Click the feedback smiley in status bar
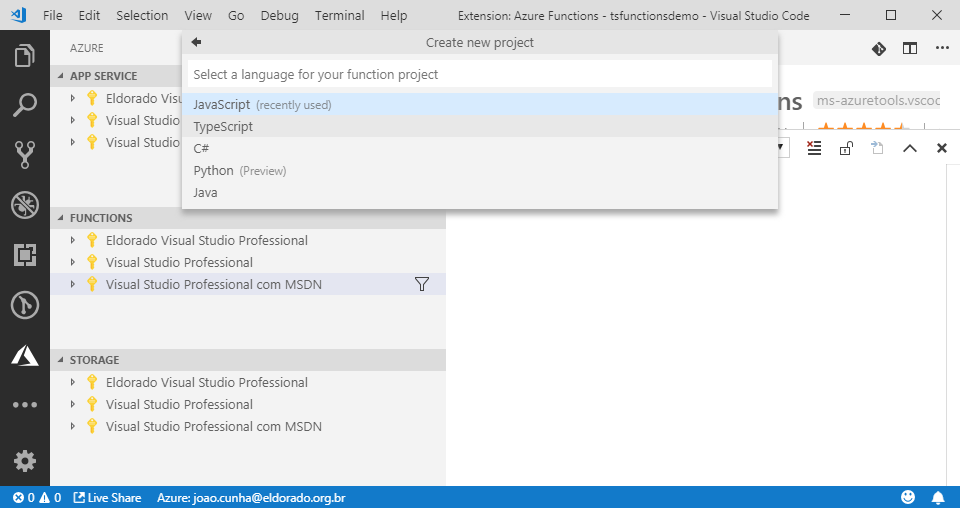 tap(908, 497)
